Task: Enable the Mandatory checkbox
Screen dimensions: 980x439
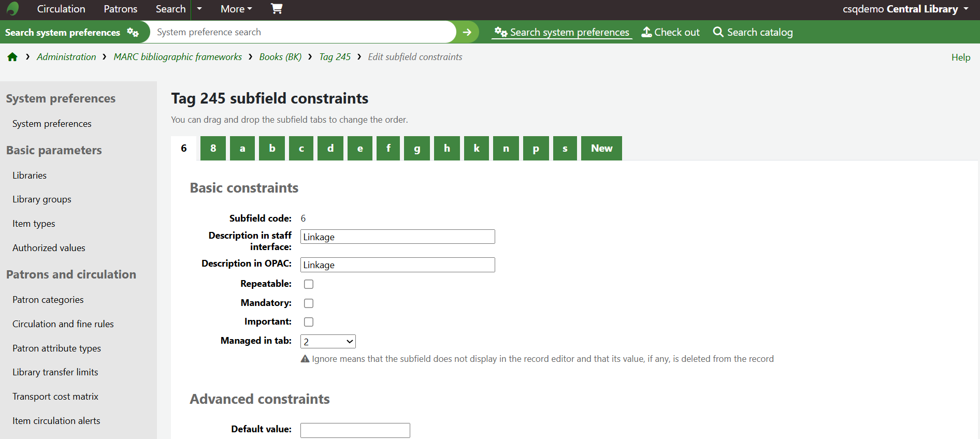Action: coord(309,303)
